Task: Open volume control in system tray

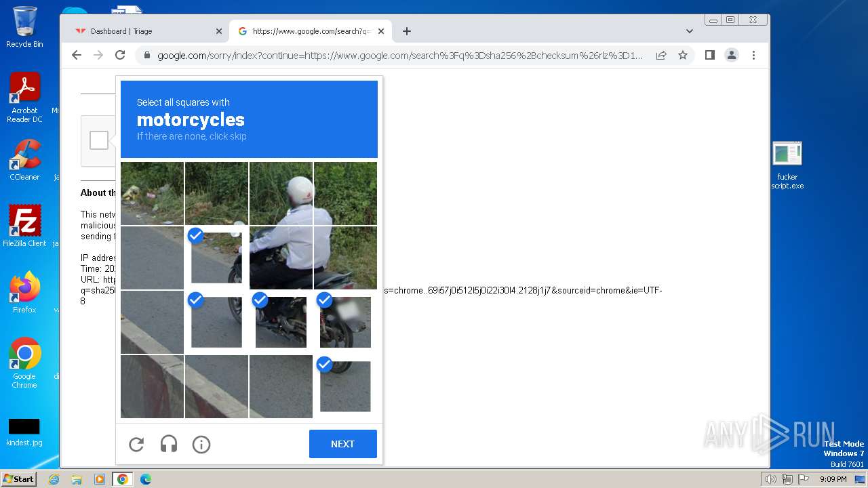Action: [x=771, y=479]
